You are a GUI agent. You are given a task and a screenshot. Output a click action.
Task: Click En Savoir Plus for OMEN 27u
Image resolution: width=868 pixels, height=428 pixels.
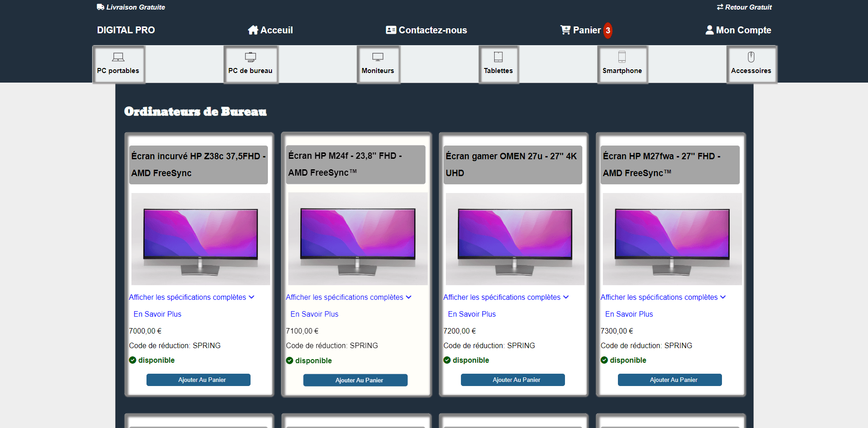pos(472,314)
